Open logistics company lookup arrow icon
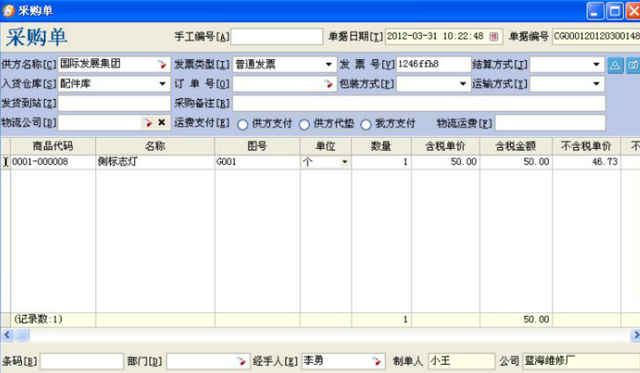The width and height of the screenshot is (640, 373). point(148,122)
